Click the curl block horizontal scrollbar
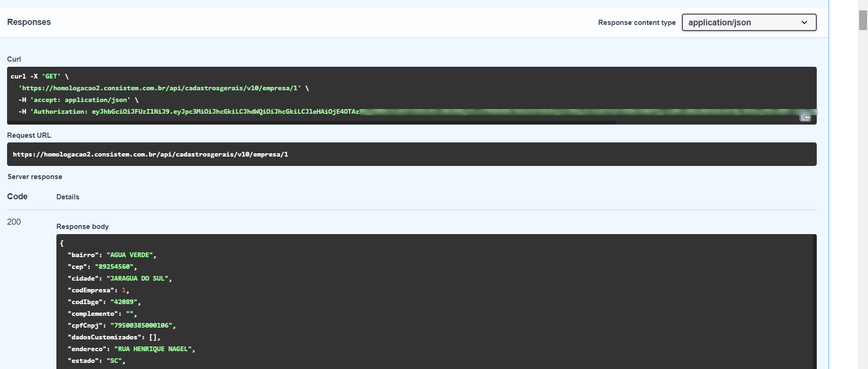The height and width of the screenshot is (369, 868). [x=311, y=123]
